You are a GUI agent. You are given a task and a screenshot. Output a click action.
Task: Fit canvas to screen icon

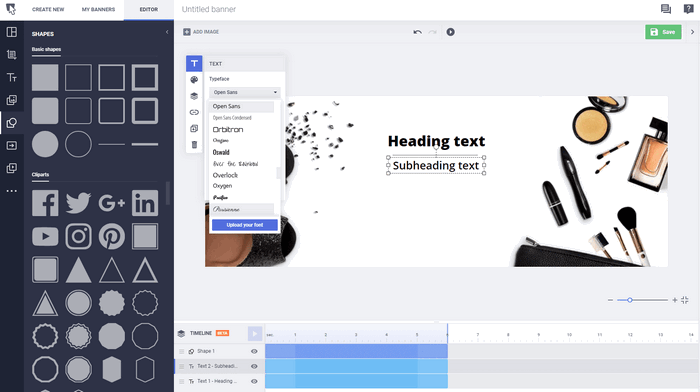point(685,300)
